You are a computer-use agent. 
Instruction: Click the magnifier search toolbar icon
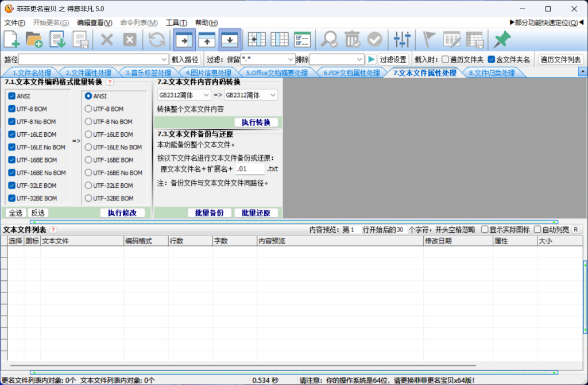pos(330,39)
